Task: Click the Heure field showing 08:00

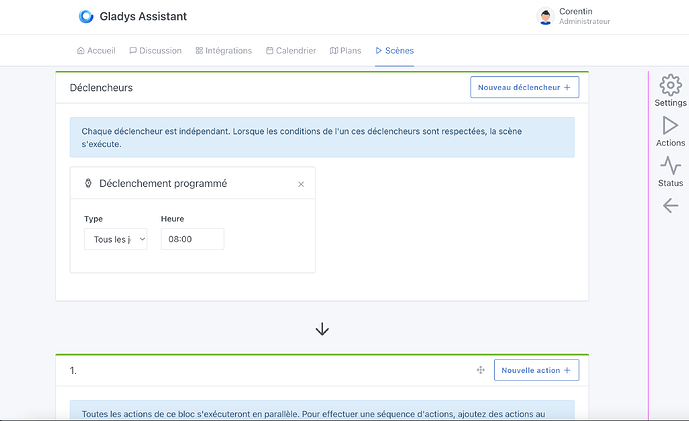Action: pyautogui.click(x=192, y=239)
